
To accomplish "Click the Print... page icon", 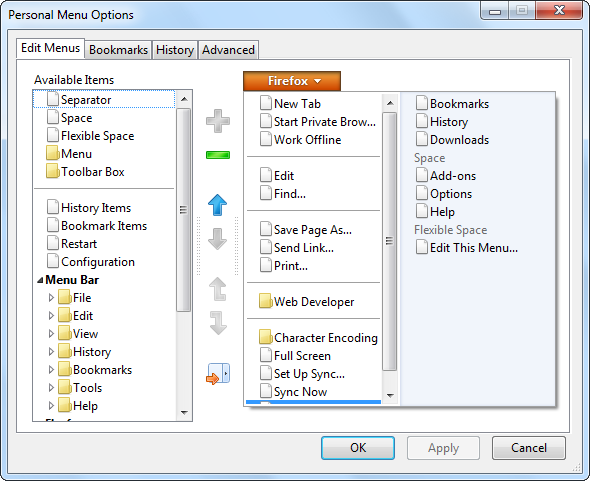I will [266, 265].
